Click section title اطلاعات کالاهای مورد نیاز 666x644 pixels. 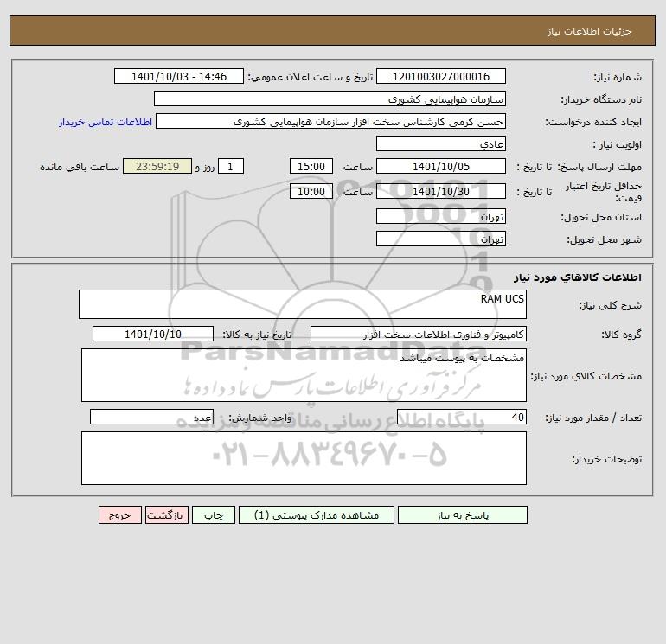[x=577, y=277]
